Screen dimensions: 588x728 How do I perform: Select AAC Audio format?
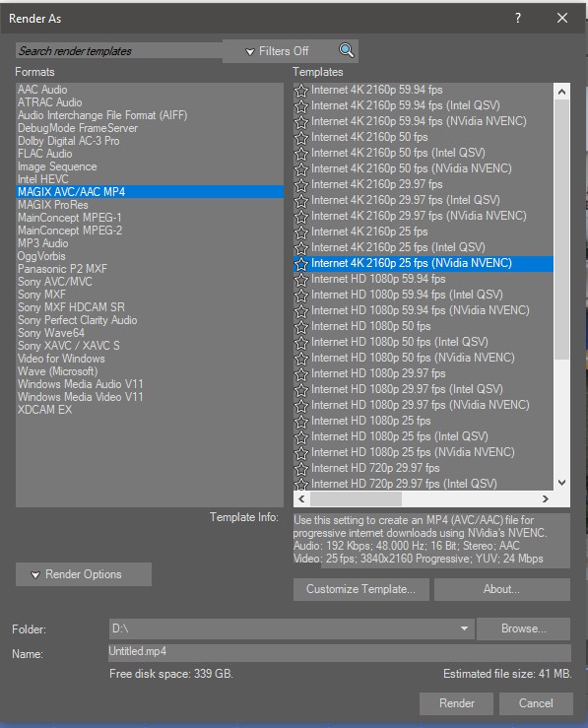(x=150, y=90)
